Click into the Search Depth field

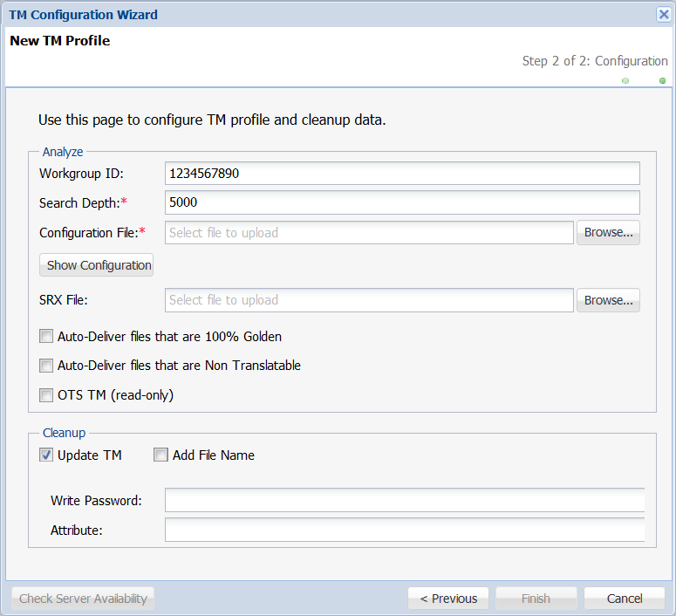[402, 202]
